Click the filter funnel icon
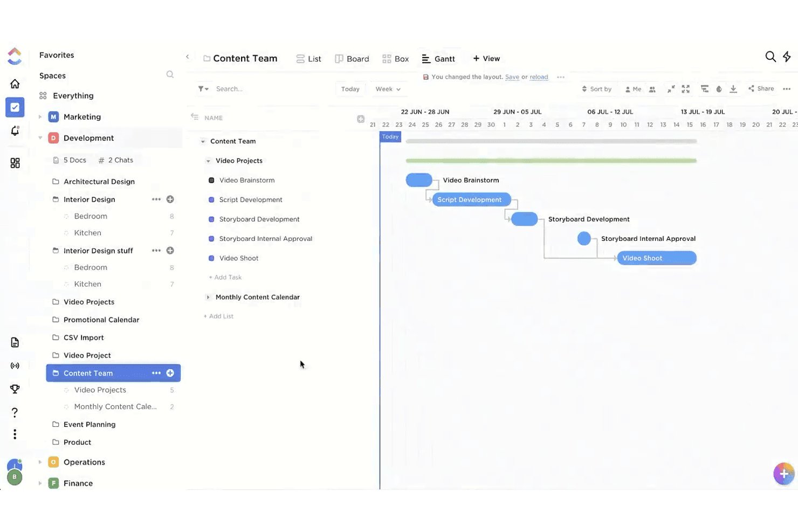The height and width of the screenshot is (532, 798). point(203,89)
